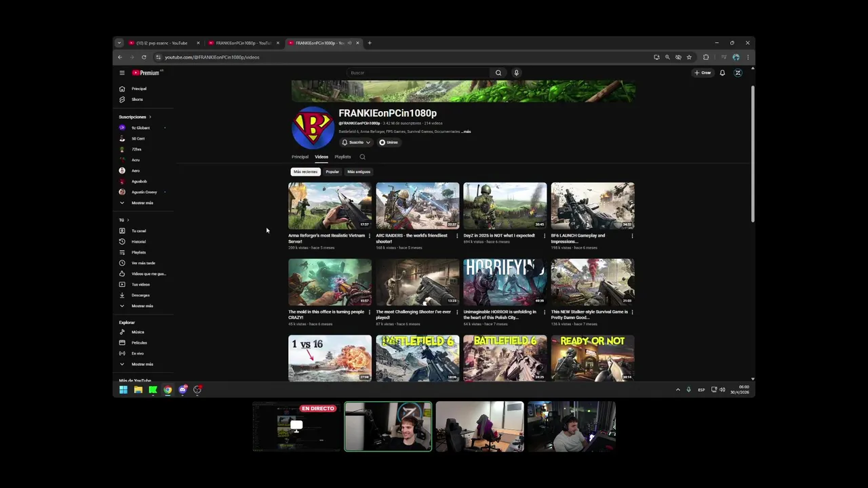Go back in browser history
The width and height of the screenshot is (868, 488).
click(x=120, y=57)
